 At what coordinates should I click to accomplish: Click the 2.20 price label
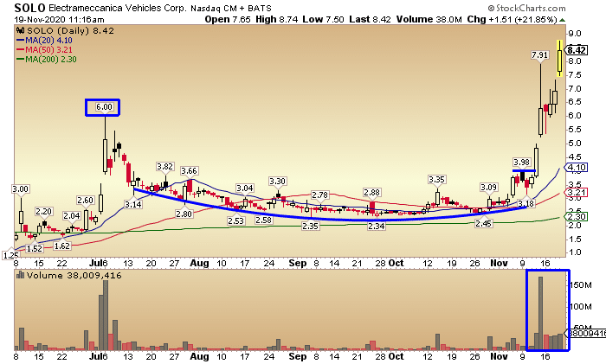43,211
